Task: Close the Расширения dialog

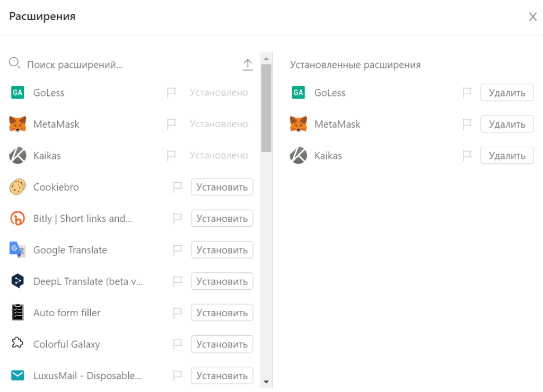Action: (x=532, y=16)
